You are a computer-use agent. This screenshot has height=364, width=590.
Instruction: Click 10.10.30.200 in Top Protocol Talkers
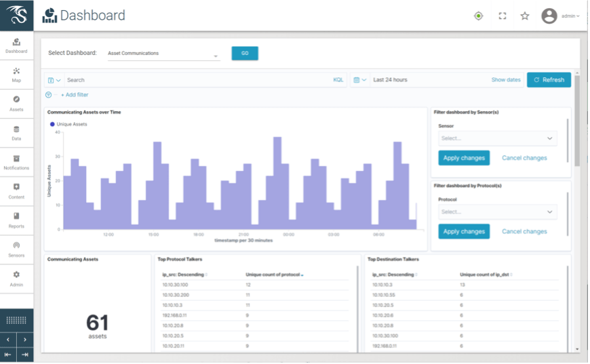pos(176,295)
